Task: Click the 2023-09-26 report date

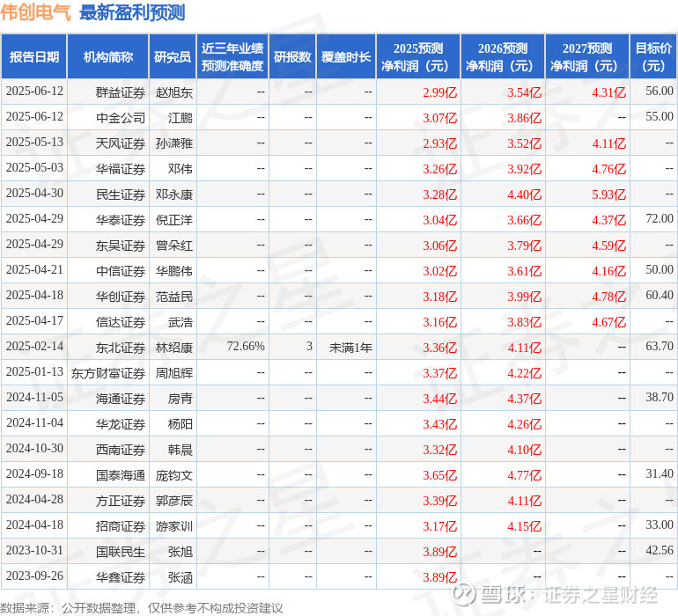Action: tap(34, 576)
